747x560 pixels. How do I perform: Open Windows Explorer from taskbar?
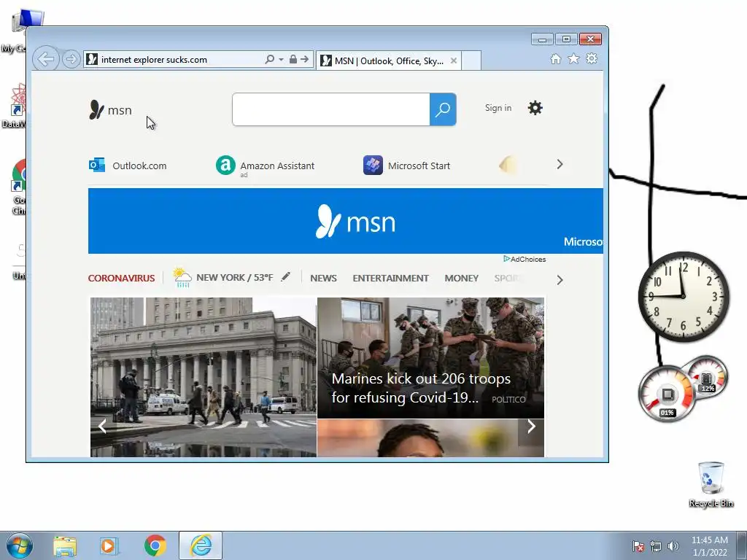coord(65,545)
